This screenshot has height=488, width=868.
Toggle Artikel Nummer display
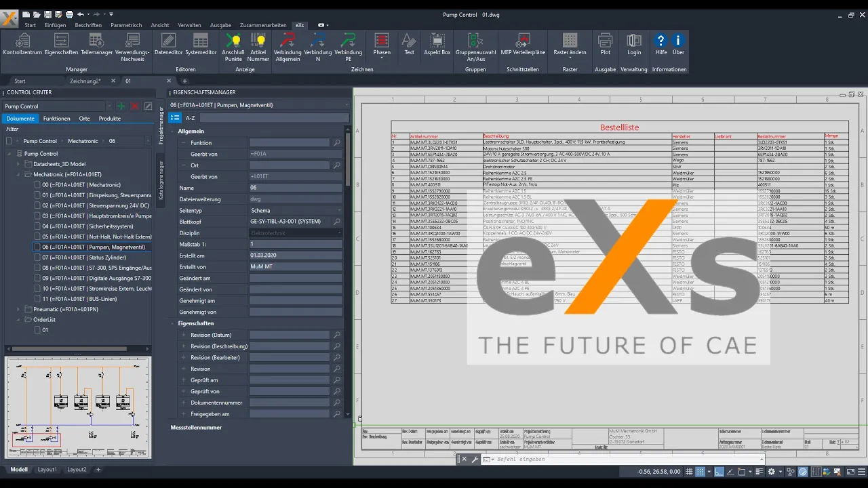click(x=258, y=47)
